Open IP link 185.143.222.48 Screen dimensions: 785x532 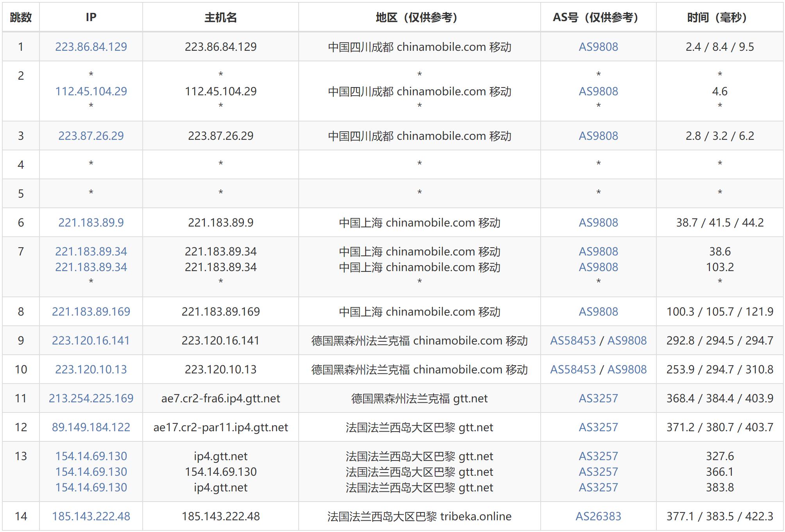[x=91, y=516]
